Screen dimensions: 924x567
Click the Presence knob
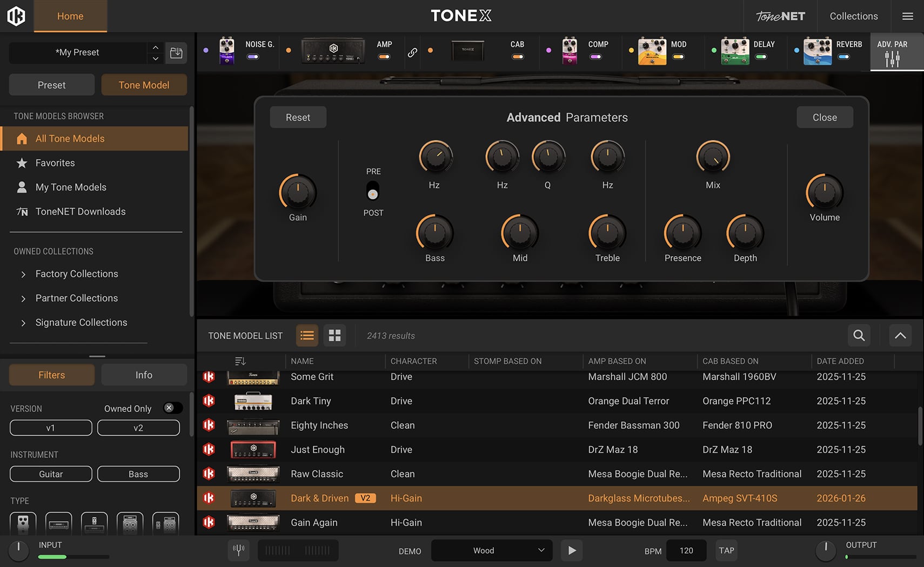click(x=682, y=232)
